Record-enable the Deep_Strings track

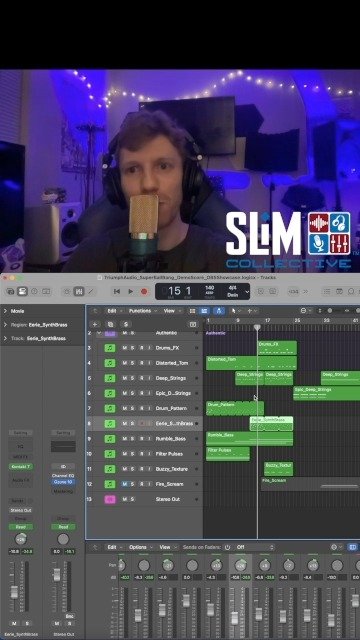click(141, 378)
